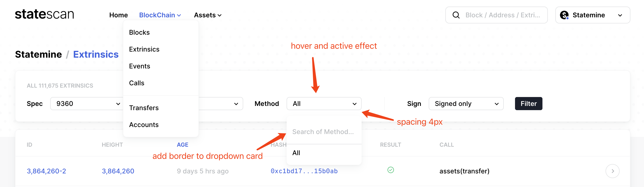Screen dimensions: 644x187
Task: Click the green success result checkmark
Action: 390,170
